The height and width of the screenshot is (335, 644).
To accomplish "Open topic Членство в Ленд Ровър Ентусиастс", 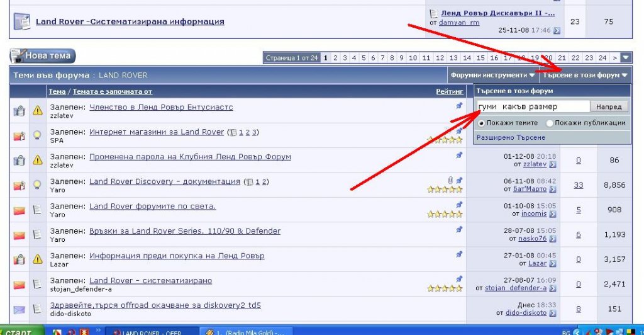I will click(161, 107).
